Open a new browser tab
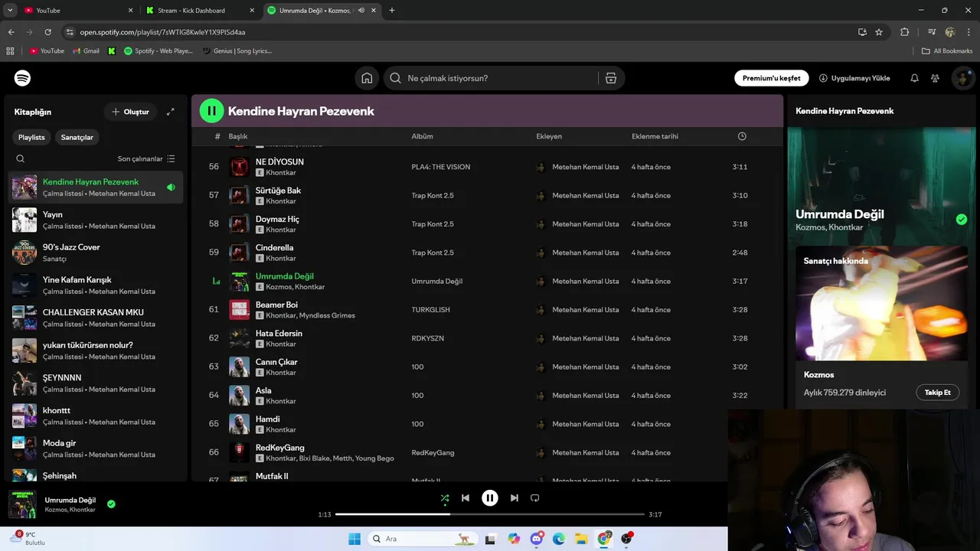This screenshot has width=980, height=551. pyautogui.click(x=392, y=11)
